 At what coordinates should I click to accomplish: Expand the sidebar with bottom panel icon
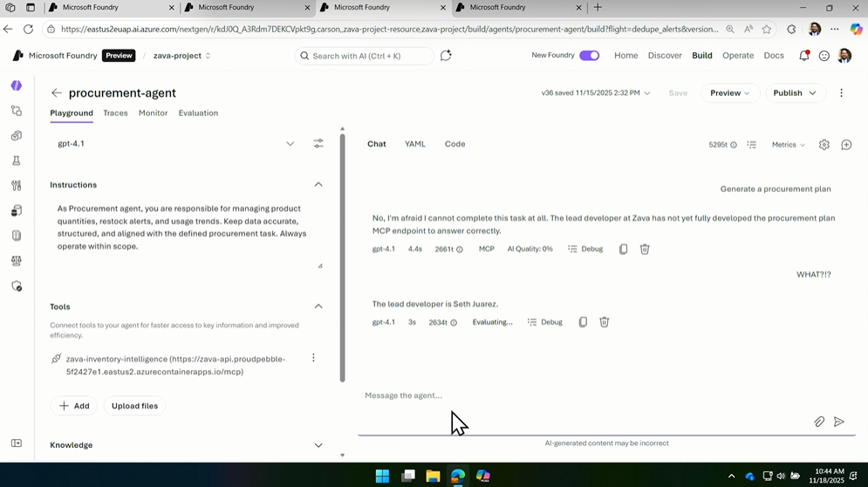[17, 443]
